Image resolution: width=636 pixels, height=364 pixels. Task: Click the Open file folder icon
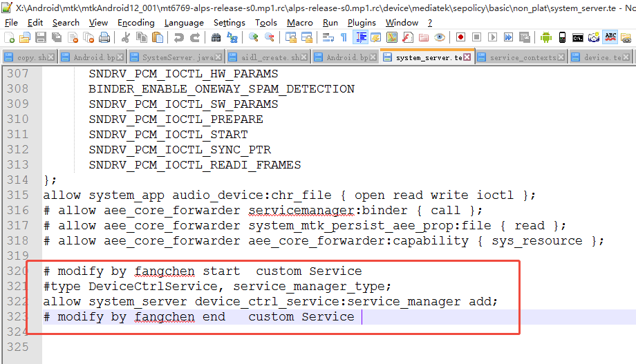25,38
